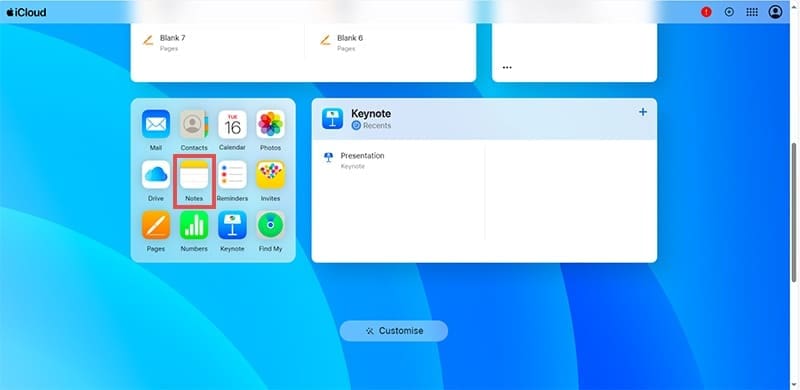This screenshot has height=390, width=800.
Task: Open the Reminders app
Action: (x=232, y=175)
